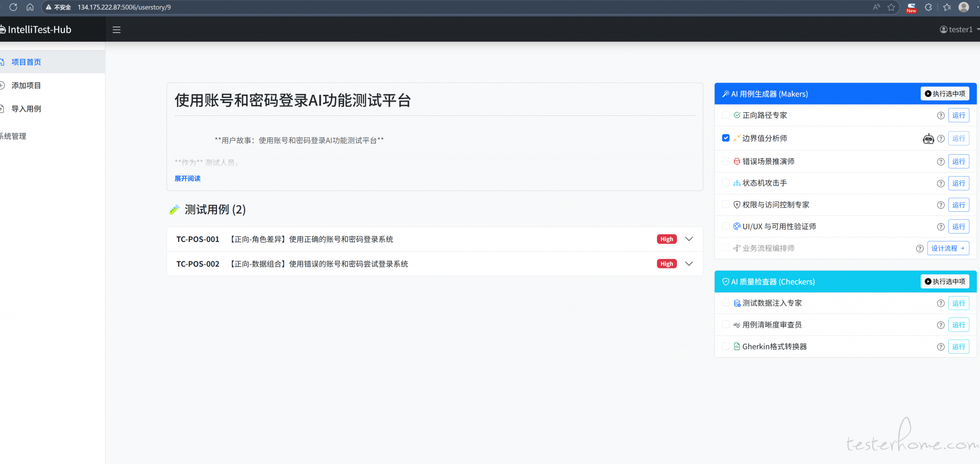Uncheck the 边界值分析师 checkbox
This screenshot has height=464, width=980.
tap(726, 138)
